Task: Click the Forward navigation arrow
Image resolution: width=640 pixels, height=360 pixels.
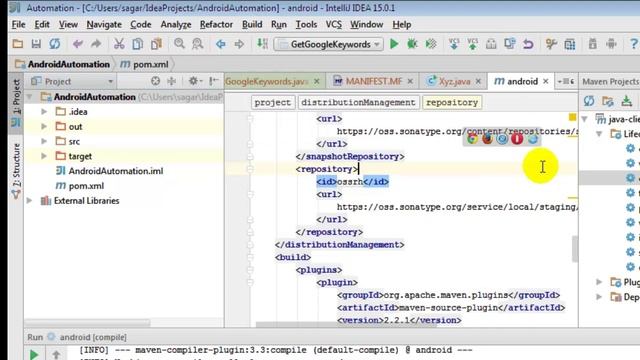Action: [239, 44]
